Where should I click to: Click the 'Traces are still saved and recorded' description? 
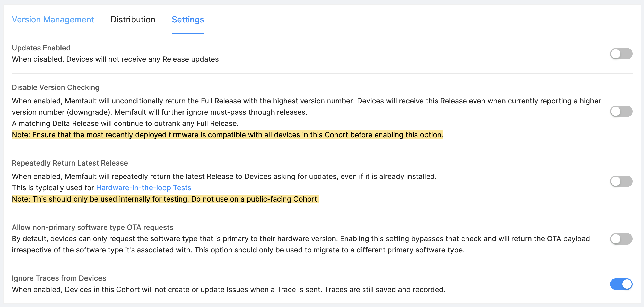point(385,290)
